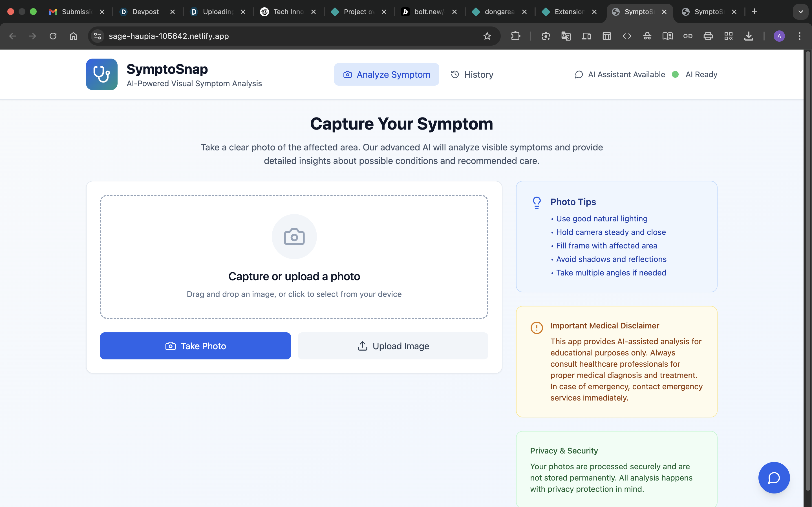Click the camera icon in the drop zone
The image size is (812, 507).
tap(294, 237)
